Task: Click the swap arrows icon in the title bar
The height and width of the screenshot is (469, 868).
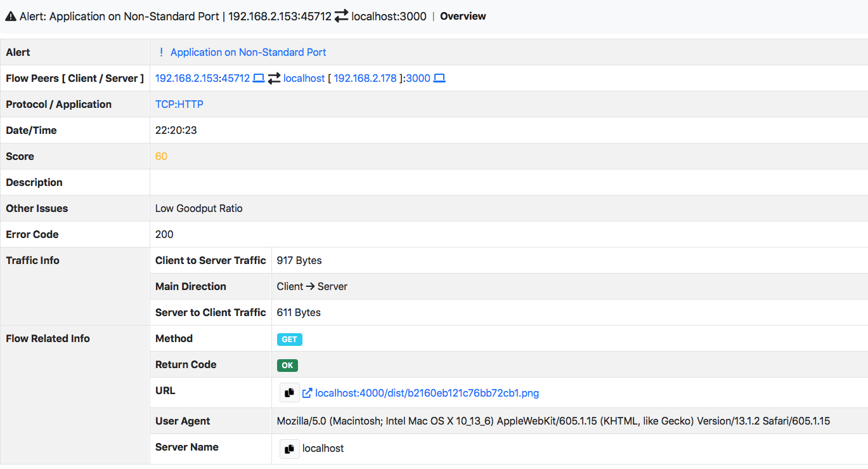Action: (340, 16)
